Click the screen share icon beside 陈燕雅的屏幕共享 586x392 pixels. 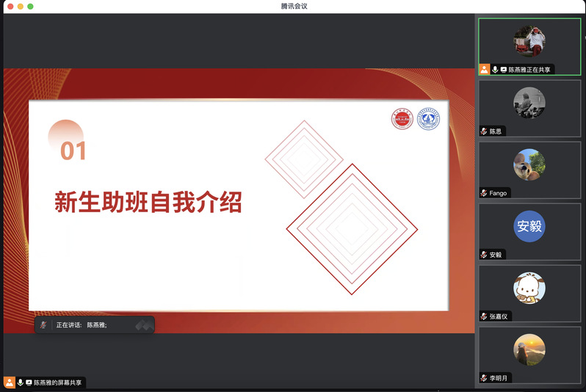pos(29,382)
